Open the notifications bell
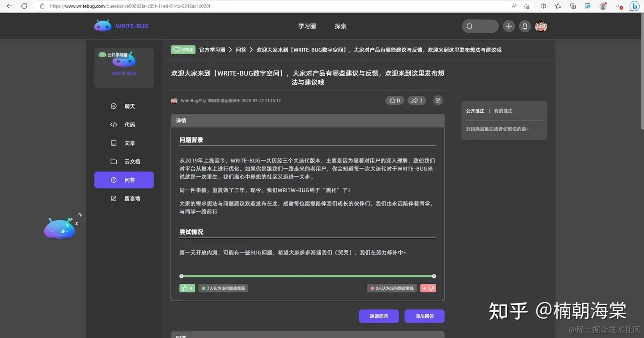 [x=525, y=26]
